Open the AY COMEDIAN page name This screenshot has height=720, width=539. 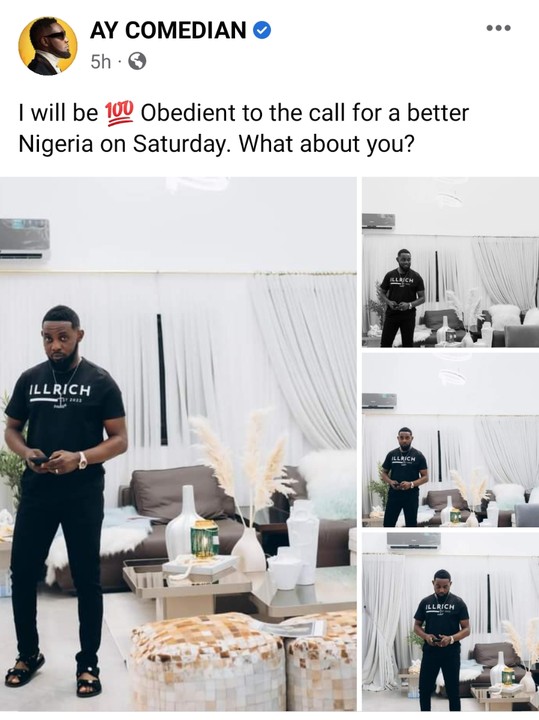[168, 31]
